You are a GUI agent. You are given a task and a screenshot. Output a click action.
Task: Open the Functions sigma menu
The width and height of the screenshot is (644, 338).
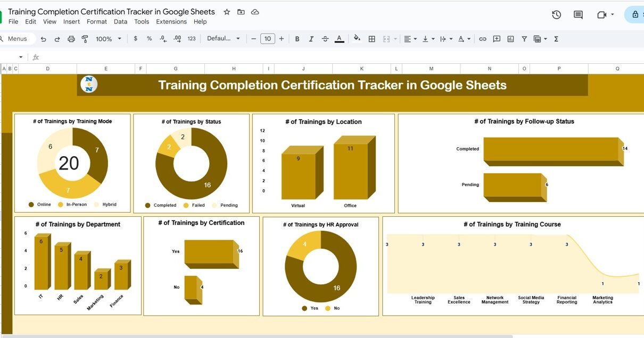point(556,39)
